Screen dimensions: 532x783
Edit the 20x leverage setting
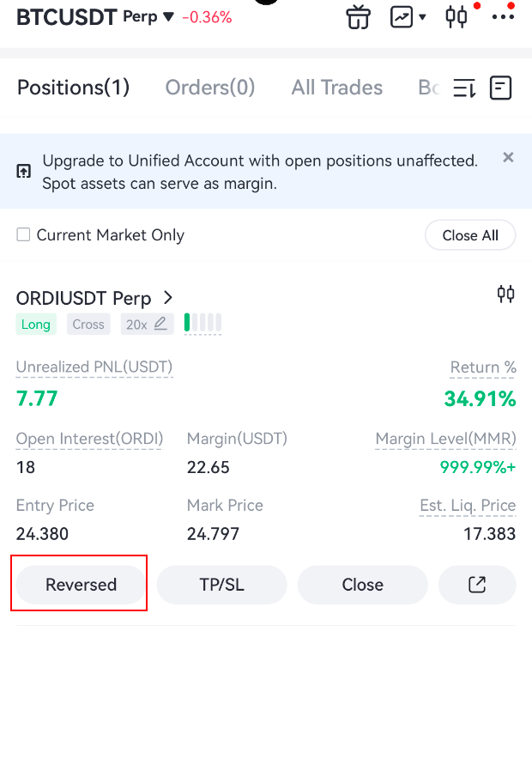[x=147, y=324]
